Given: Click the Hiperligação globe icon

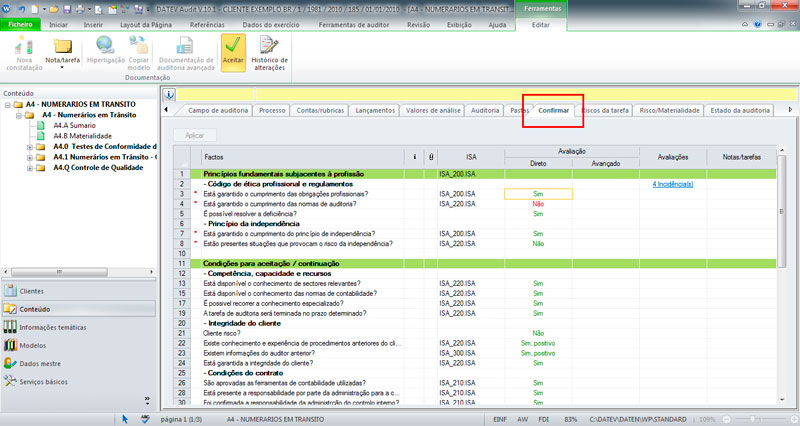Looking at the screenshot, I should coord(105,45).
